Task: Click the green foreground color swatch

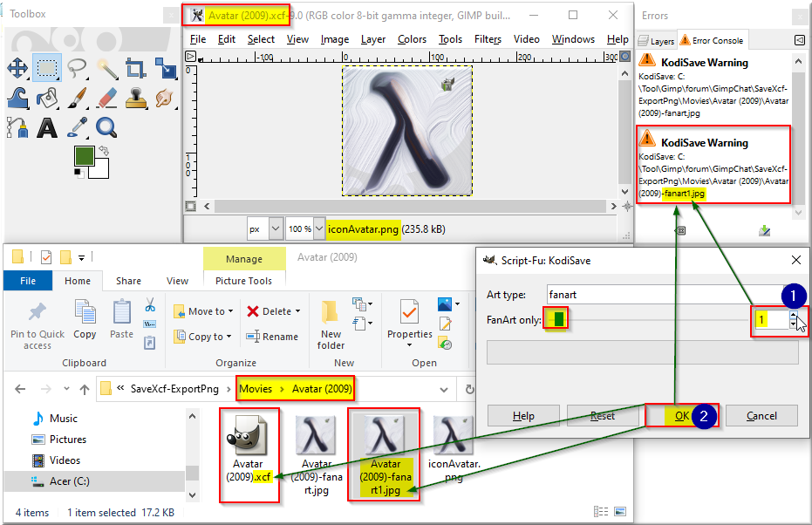Action: (x=85, y=156)
